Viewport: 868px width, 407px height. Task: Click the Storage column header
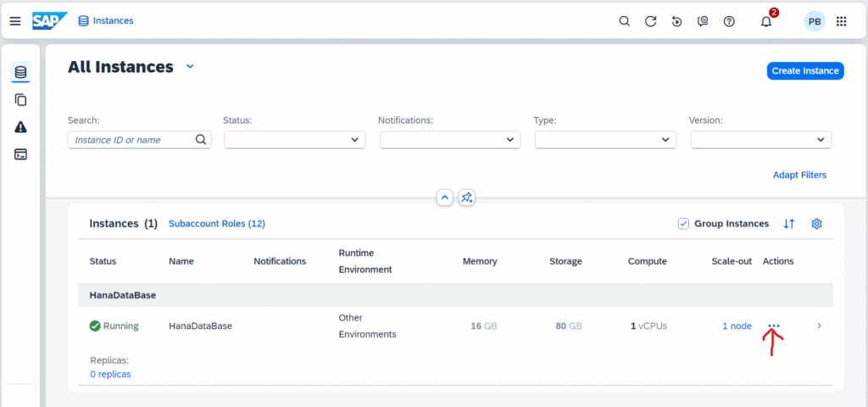point(565,261)
